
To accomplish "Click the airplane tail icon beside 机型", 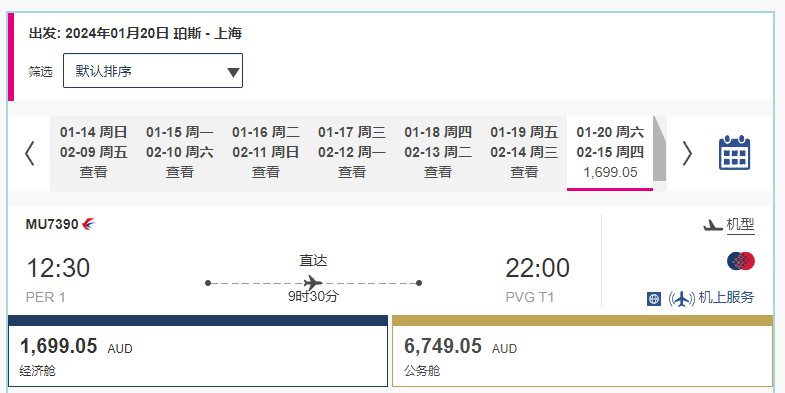I will [x=712, y=225].
